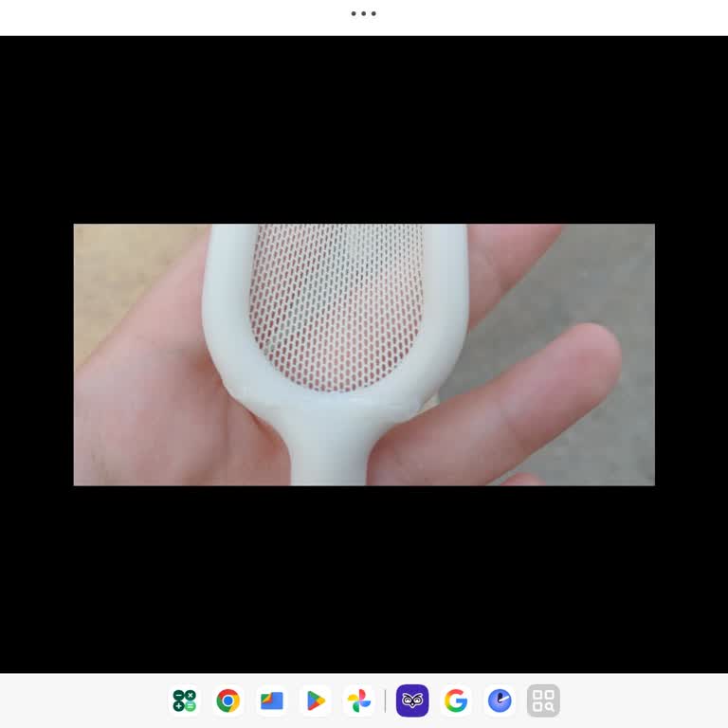Open the Files by Google app

pos(272,701)
